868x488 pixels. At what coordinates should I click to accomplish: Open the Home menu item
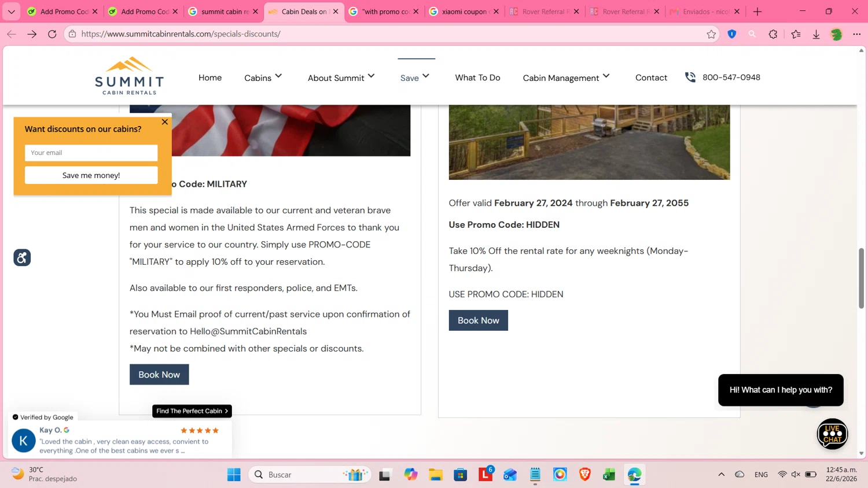point(210,77)
